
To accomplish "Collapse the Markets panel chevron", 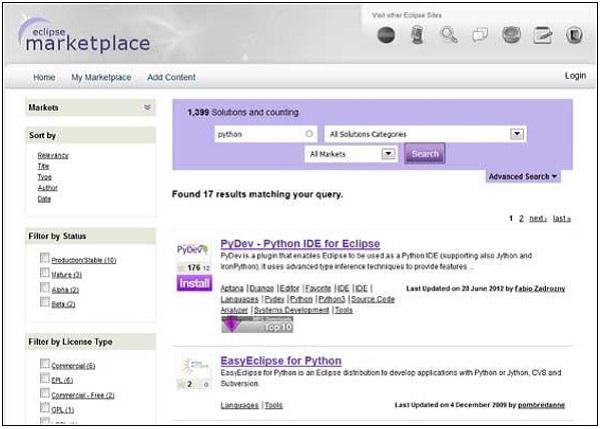I will (147, 107).
